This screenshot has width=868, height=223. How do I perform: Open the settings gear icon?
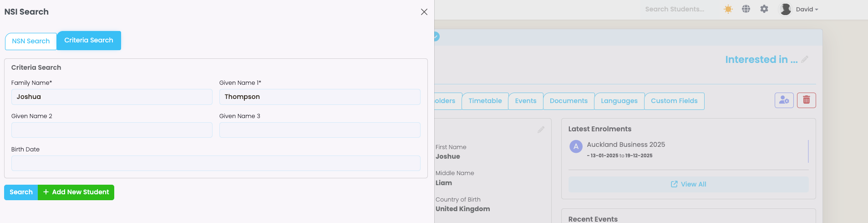tap(764, 9)
